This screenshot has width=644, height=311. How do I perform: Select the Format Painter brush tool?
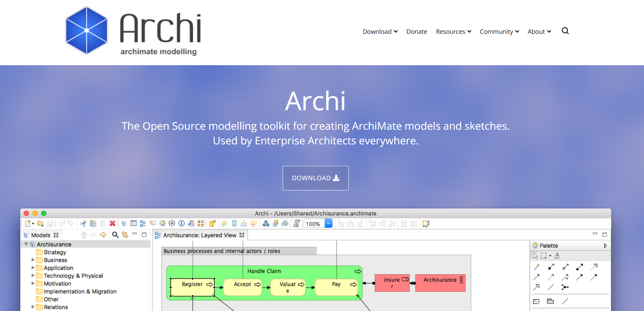coord(557,256)
